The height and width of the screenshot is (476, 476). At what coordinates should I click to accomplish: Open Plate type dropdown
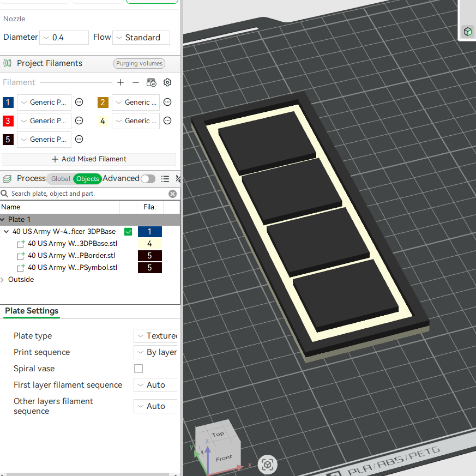156,336
